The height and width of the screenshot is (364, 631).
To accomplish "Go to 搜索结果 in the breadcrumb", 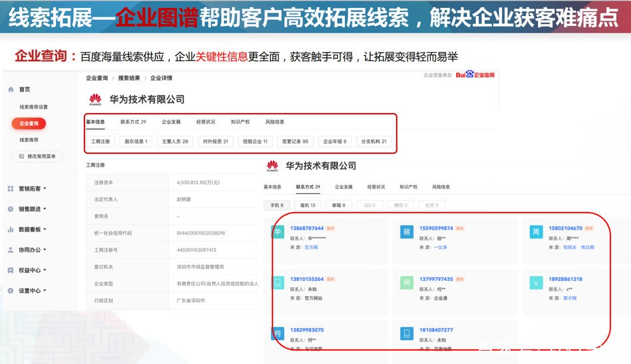I will coord(129,78).
